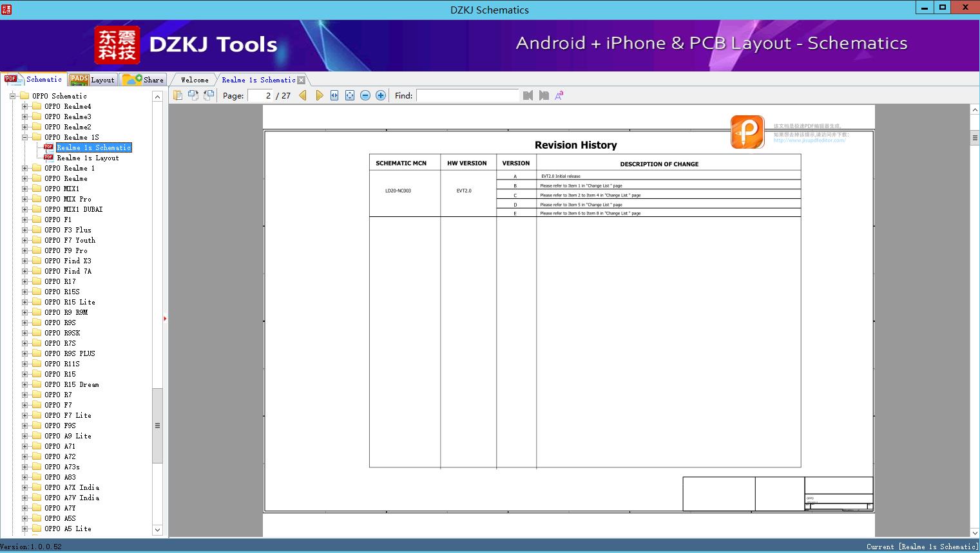Open Realme 1s Layout tree item
Viewport: 980px width, 553px height.
coord(88,158)
